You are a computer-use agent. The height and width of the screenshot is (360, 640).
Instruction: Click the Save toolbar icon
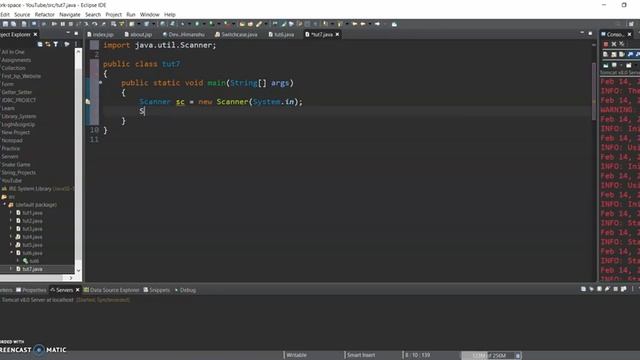5,24
